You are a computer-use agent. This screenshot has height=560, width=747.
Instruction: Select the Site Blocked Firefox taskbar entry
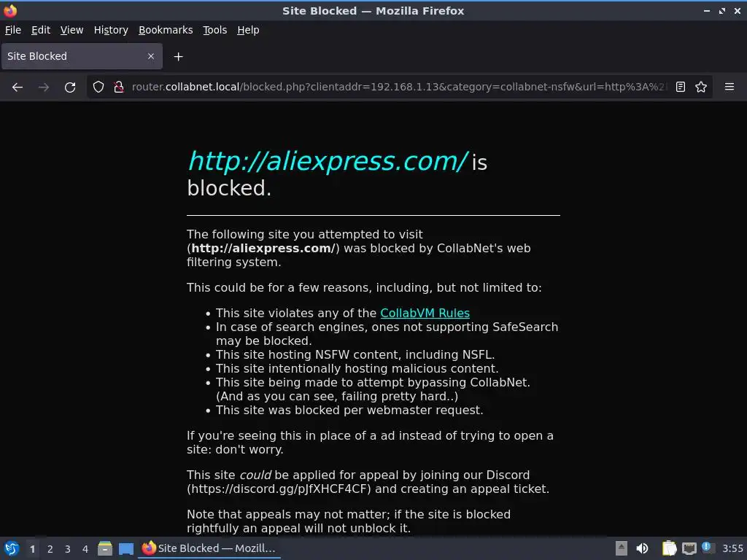tap(209, 548)
